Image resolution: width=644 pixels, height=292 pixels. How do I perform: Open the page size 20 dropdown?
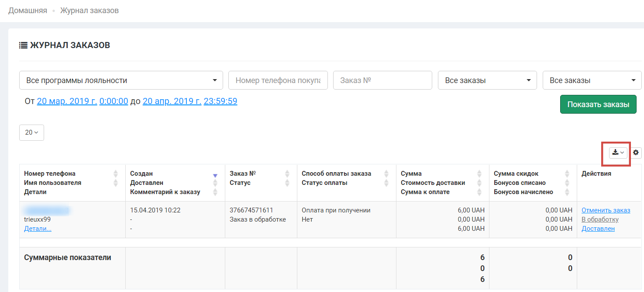tap(31, 132)
